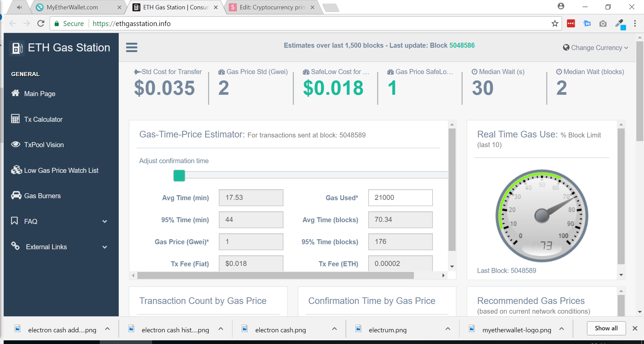Click the Chrome profile avatar icon

[561, 6]
